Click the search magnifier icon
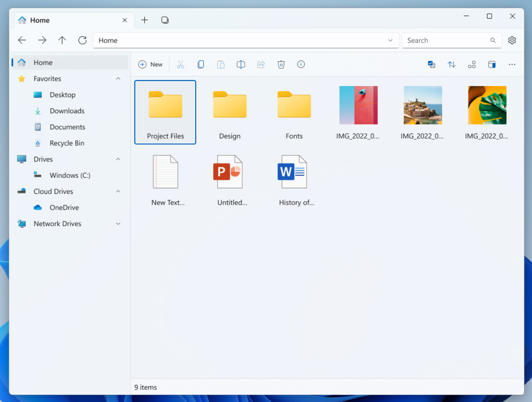532x402 pixels. tap(493, 40)
